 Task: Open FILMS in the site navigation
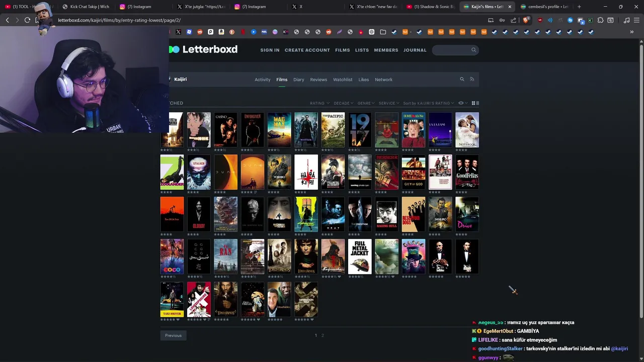click(x=343, y=50)
